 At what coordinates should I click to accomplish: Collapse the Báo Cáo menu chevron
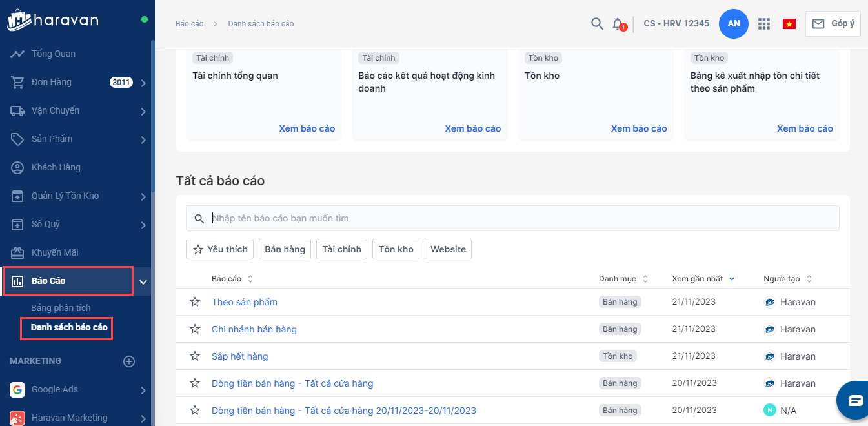click(x=143, y=281)
